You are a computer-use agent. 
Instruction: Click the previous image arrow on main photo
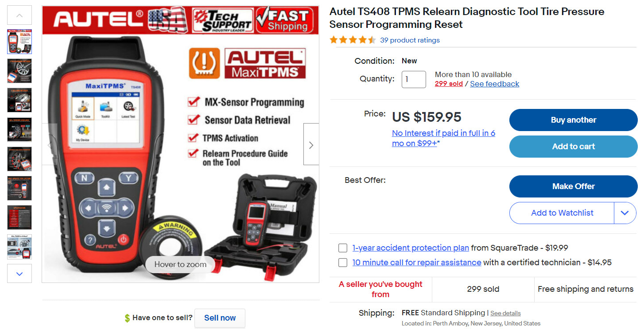click(50, 144)
